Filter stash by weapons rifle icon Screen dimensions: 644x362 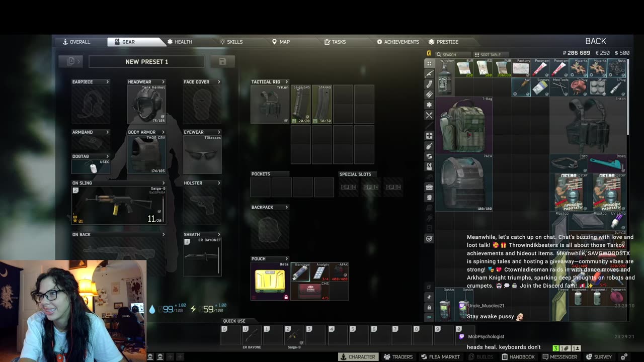(x=429, y=74)
